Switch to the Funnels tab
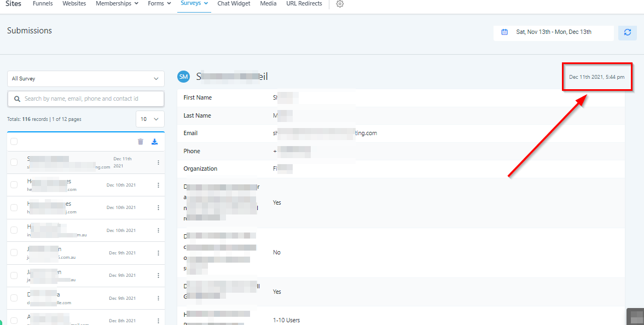This screenshot has width=644, height=325. tap(43, 4)
